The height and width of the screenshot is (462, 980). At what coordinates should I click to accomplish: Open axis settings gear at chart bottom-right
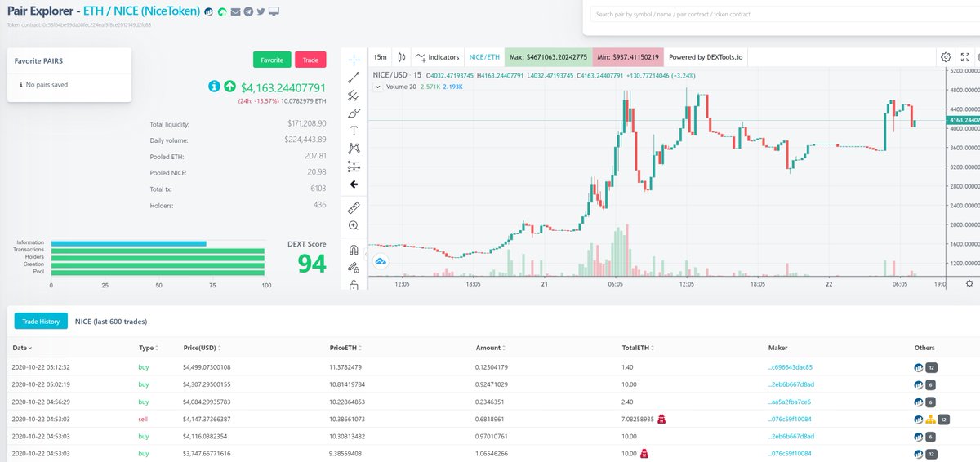[969, 283]
